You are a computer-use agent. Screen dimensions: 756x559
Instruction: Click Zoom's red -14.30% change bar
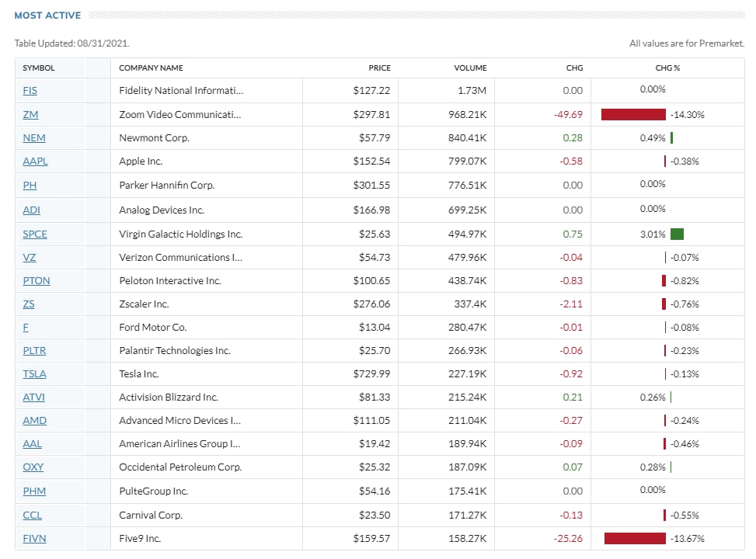(x=633, y=115)
